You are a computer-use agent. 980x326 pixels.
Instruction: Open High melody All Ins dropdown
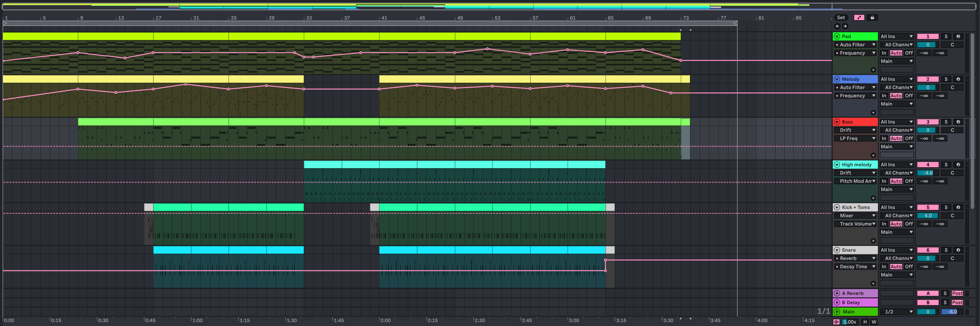897,165
